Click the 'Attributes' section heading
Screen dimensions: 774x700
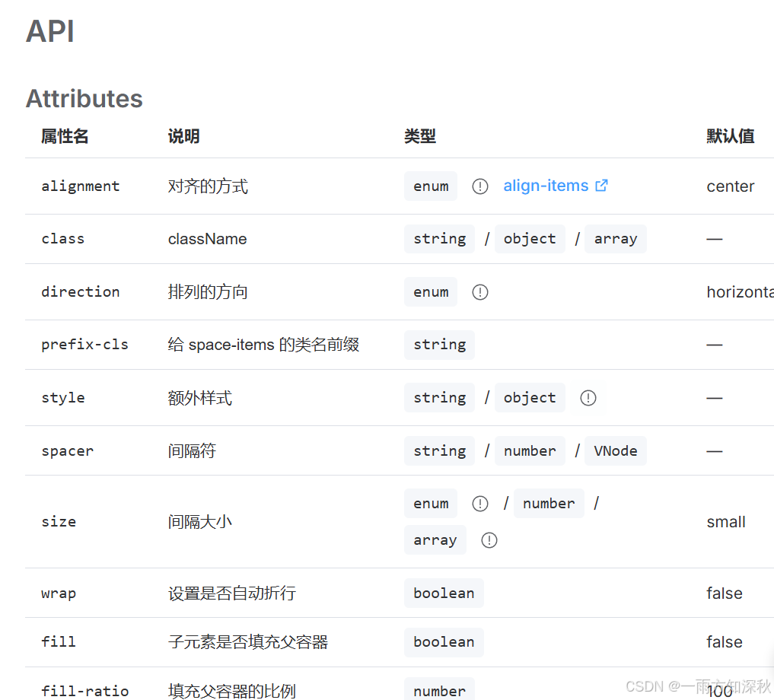(84, 98)
